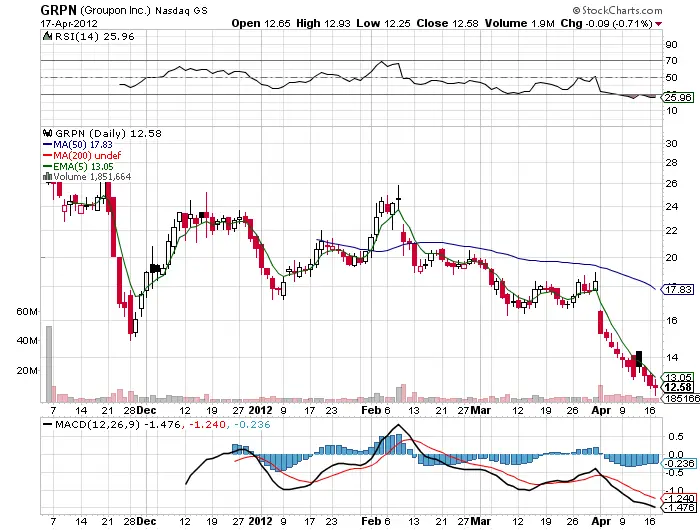The width and height of the screenshot is (700, 530).
Task: Click the 90 level on RSI axis
Action: point(671,45)
